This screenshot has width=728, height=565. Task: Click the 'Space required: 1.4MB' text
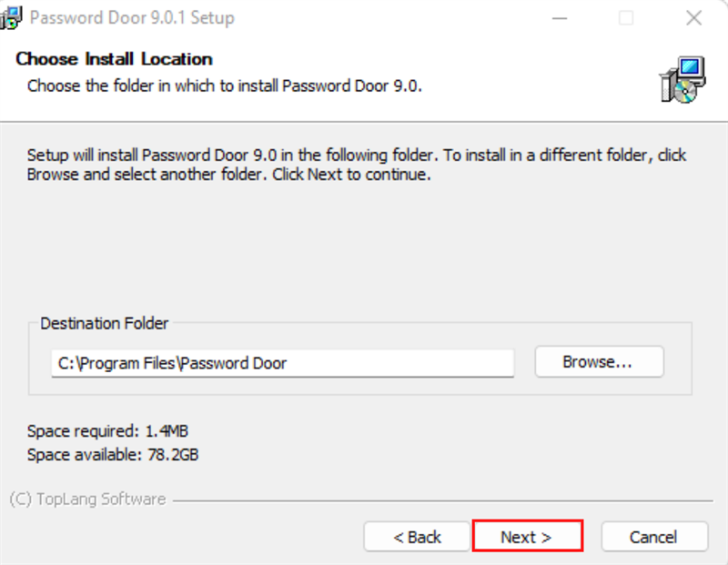(107, 430)
